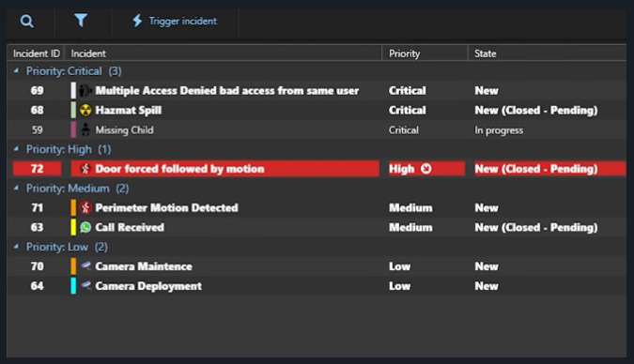Click the Call Received phone icon

tap(85, 227)
